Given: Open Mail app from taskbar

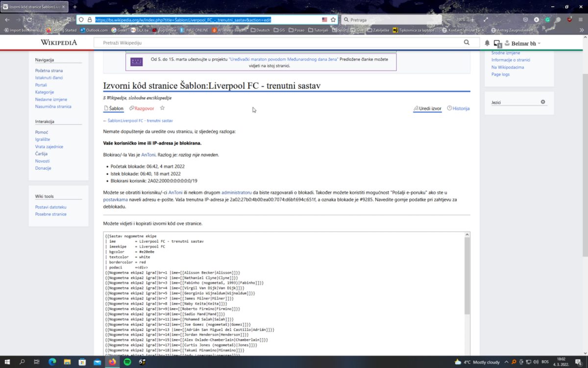Looking at the screenshot, I should click(97, 362).
